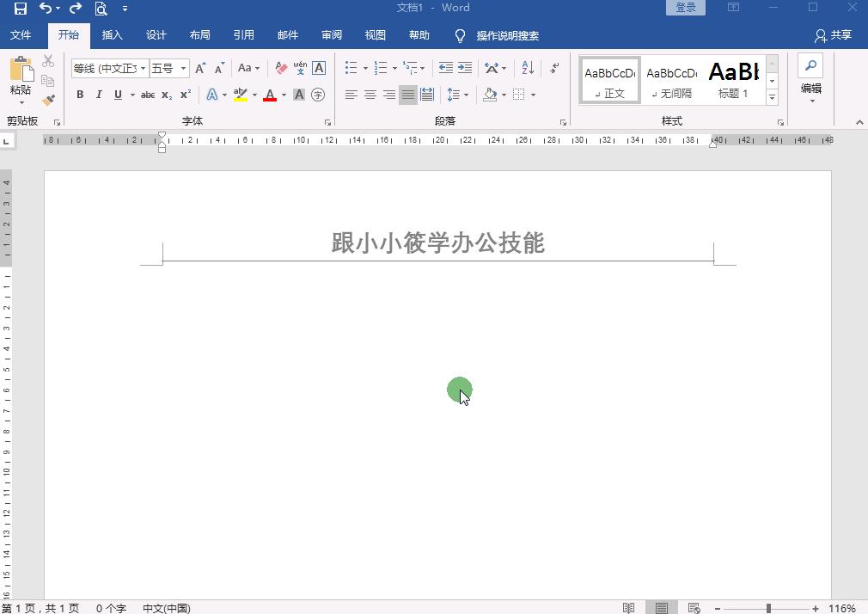The width and height of the screenshot is (868, 614).
Task: Apply the 标题 1 style
Action: click(733, 79)
